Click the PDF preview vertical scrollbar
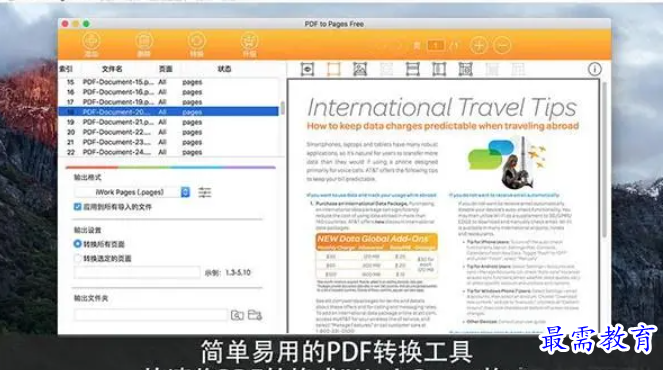 tap(605, 161)
